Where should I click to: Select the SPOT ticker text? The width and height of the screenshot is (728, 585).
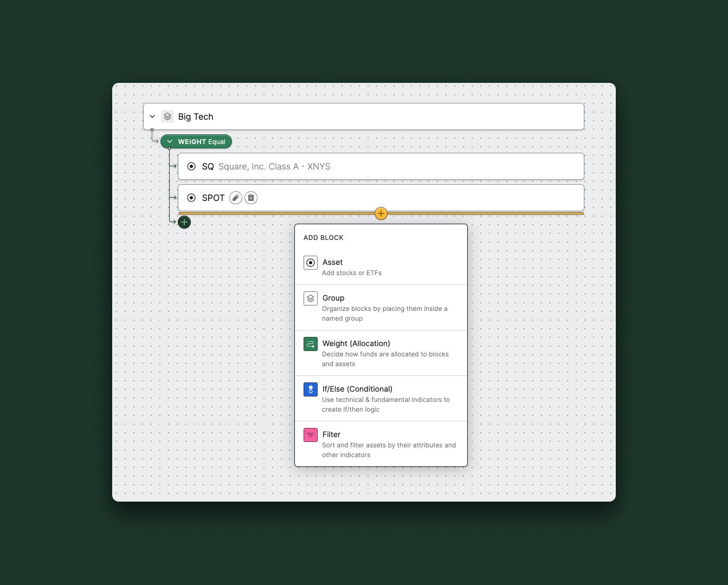click(x=213, y=198)
